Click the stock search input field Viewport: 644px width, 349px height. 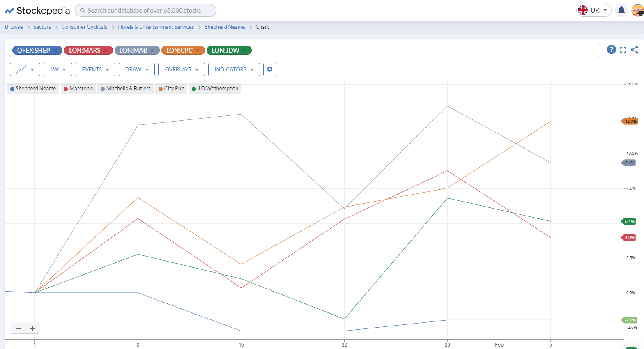click(x=145, y=10)
